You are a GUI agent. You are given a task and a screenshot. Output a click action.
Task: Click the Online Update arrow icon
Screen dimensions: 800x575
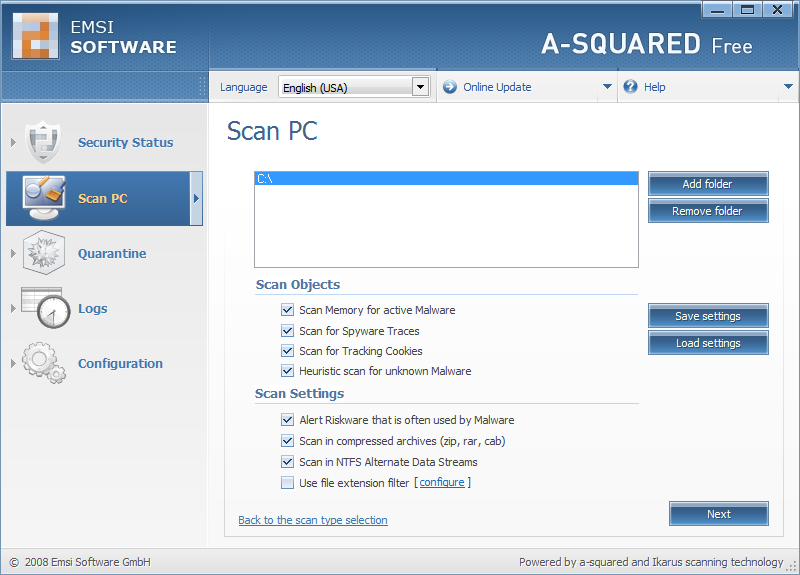(x=449, y=87)
